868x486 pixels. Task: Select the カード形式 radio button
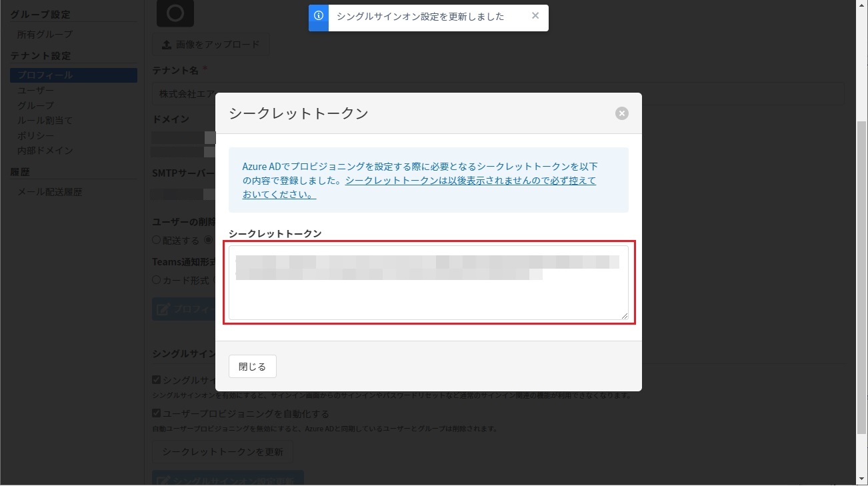[x=157, y=280]
